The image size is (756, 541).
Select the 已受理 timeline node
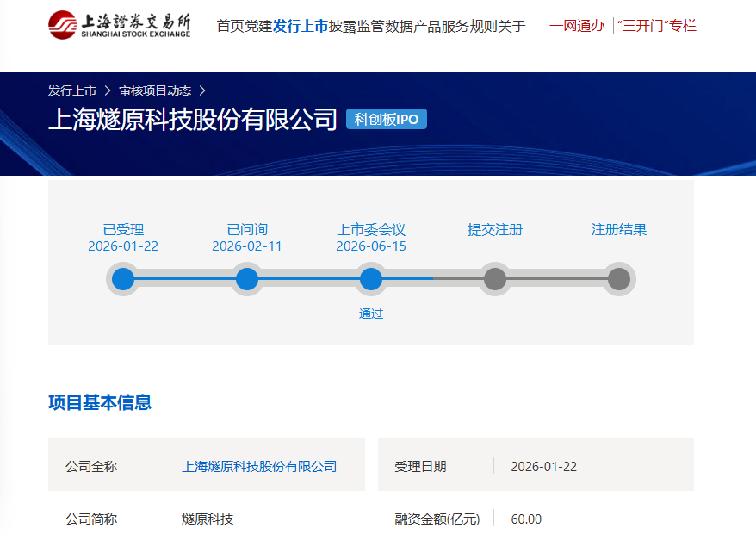tap(123, 279)
